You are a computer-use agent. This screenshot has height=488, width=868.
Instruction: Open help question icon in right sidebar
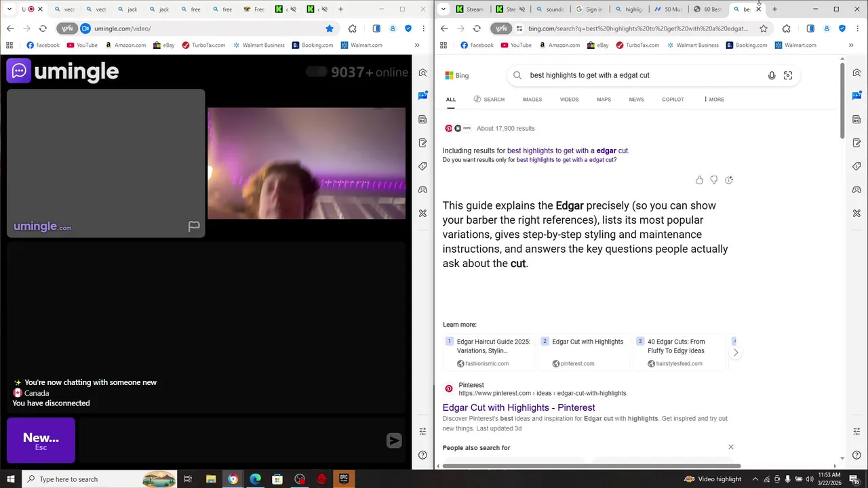point(856,455)
